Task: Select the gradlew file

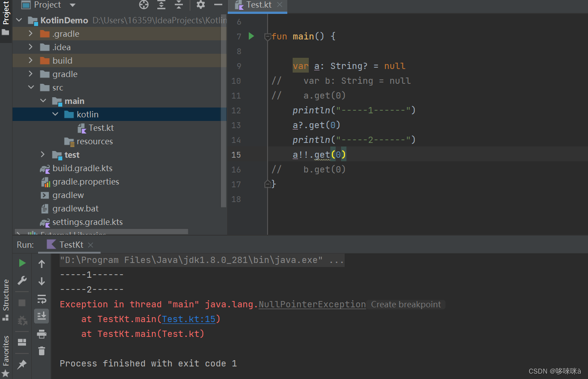Action: [68, 195]
